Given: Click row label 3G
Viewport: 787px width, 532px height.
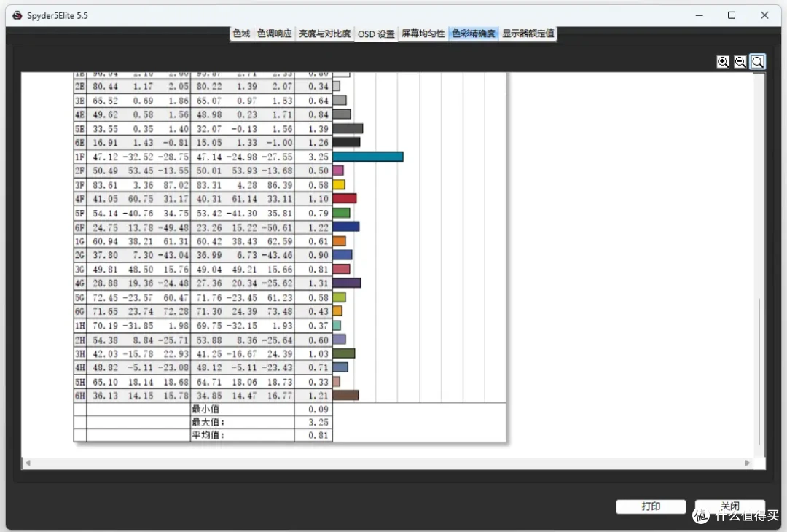Looking at the screenshot, I should tap(80, 270).
